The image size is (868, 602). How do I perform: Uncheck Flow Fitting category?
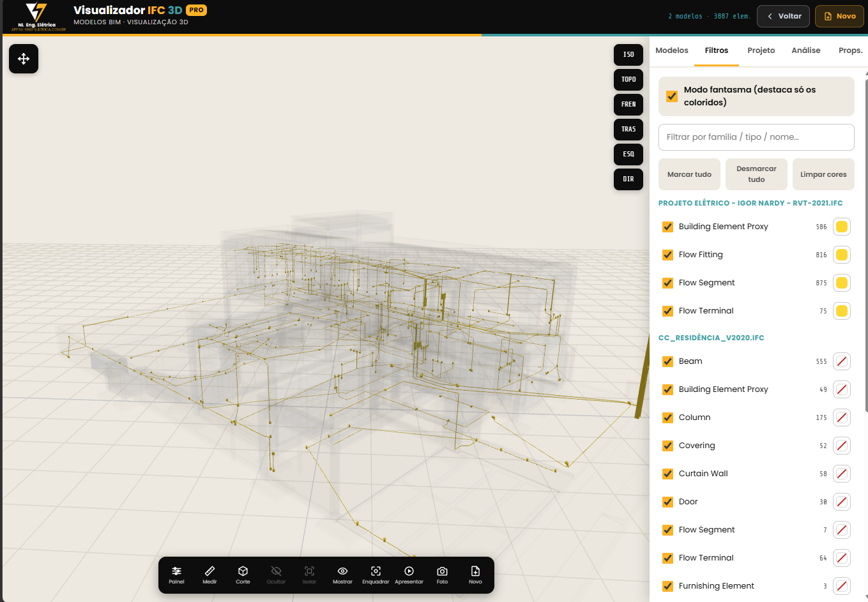[x=668, y=255]
